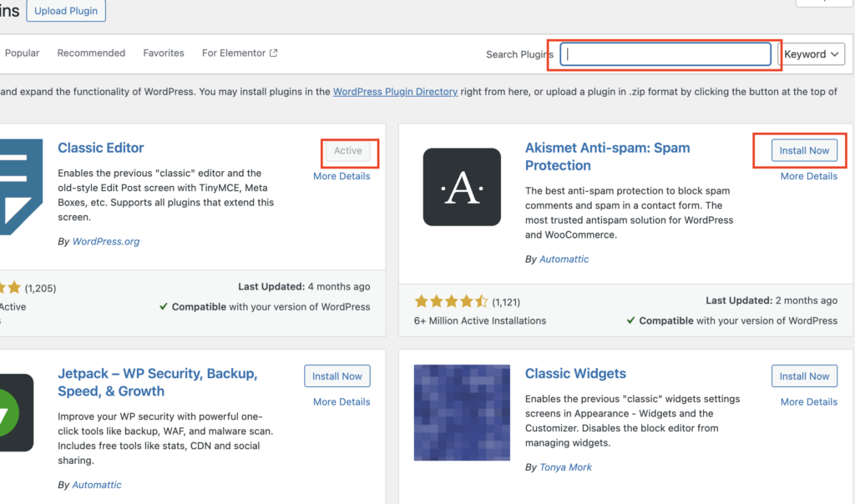View More Details for Jetpack
The height and width of the screenshot is (504, 855).
pos(341,401)
